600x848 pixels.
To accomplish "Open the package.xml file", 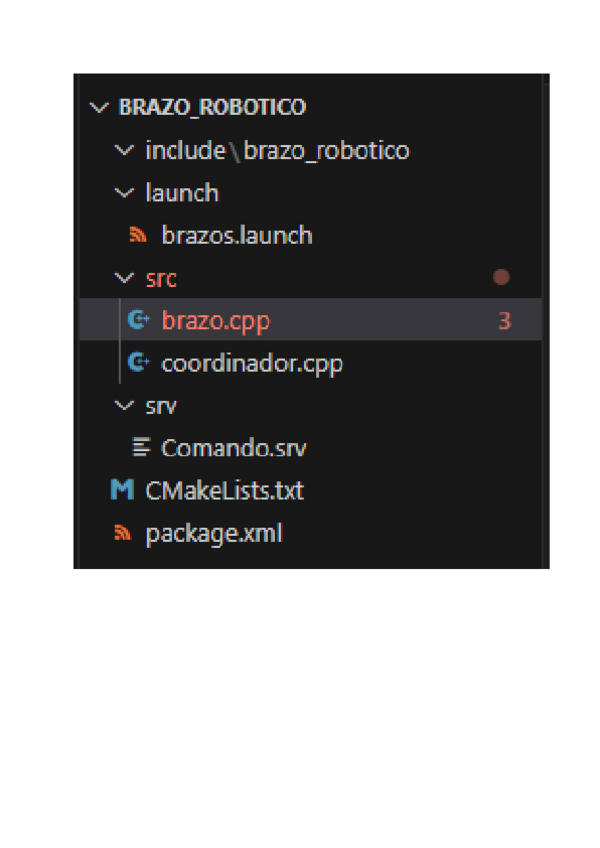I will 214,534.
